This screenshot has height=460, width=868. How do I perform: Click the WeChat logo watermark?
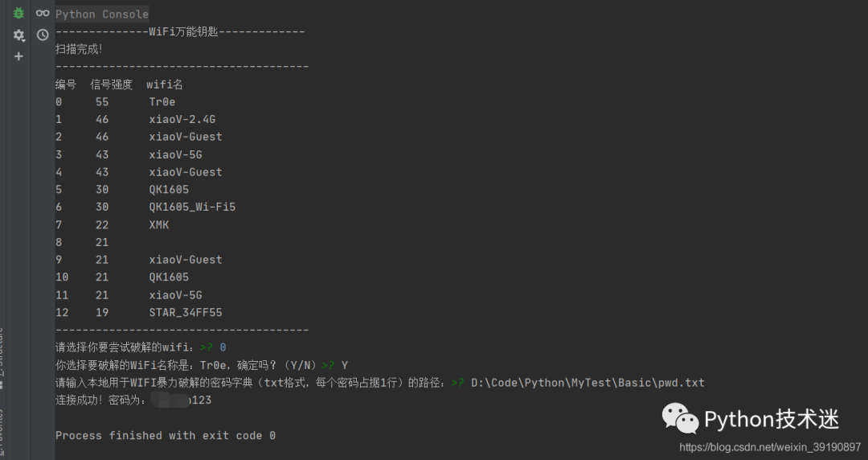click(x=681, y=418)
